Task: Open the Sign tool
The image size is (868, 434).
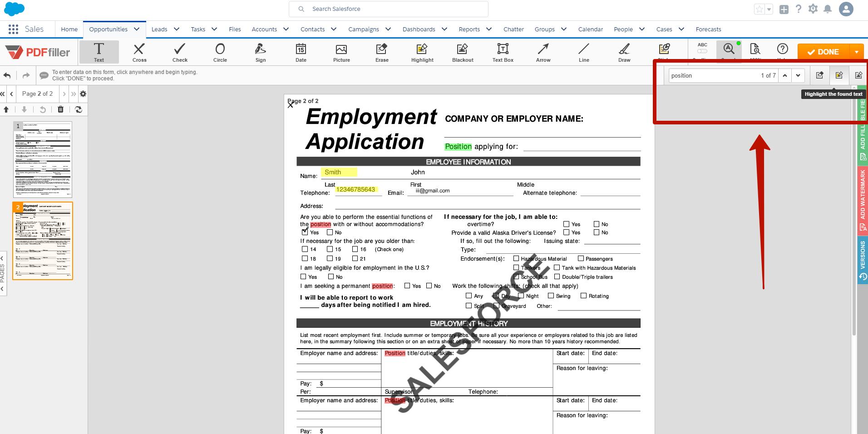Action: (x=261, y=52)
